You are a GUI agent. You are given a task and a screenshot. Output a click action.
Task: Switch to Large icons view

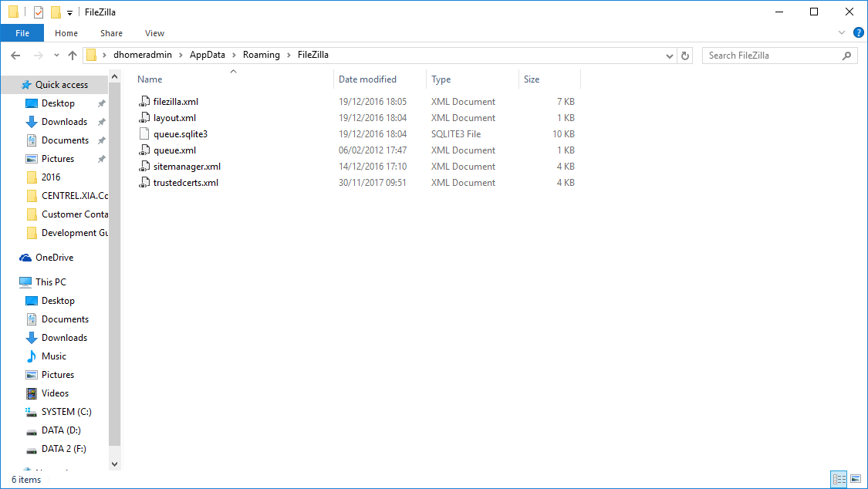pos(856,479)
